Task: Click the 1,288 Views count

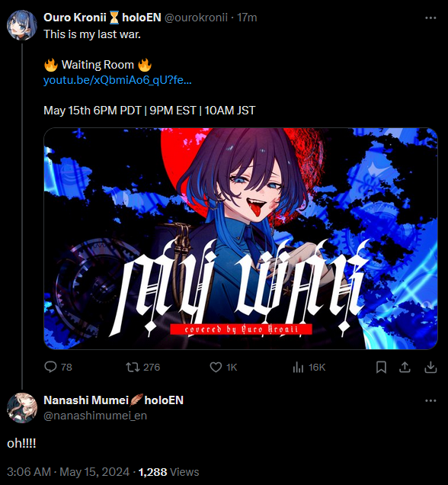Action: pyautogui.click(x=168, y=472)
